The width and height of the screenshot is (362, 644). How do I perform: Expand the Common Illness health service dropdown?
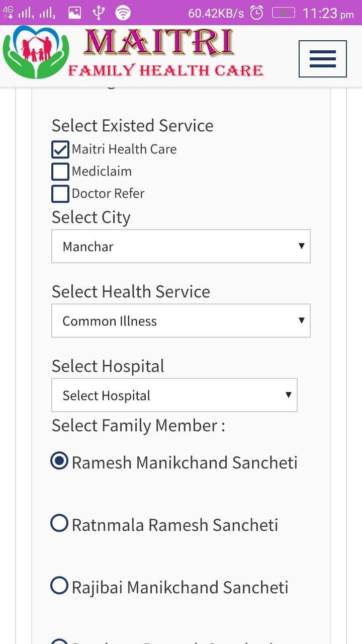(x=181, y=320)
